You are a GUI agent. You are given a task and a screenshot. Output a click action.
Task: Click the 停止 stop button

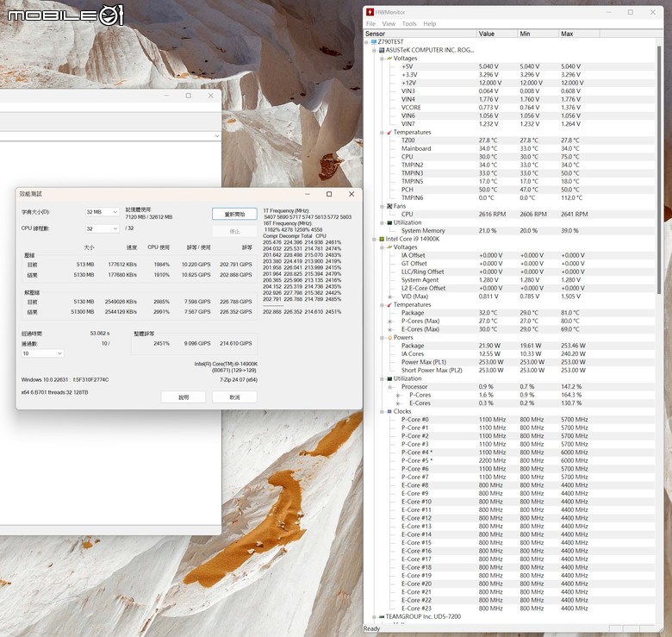(234, 232)
